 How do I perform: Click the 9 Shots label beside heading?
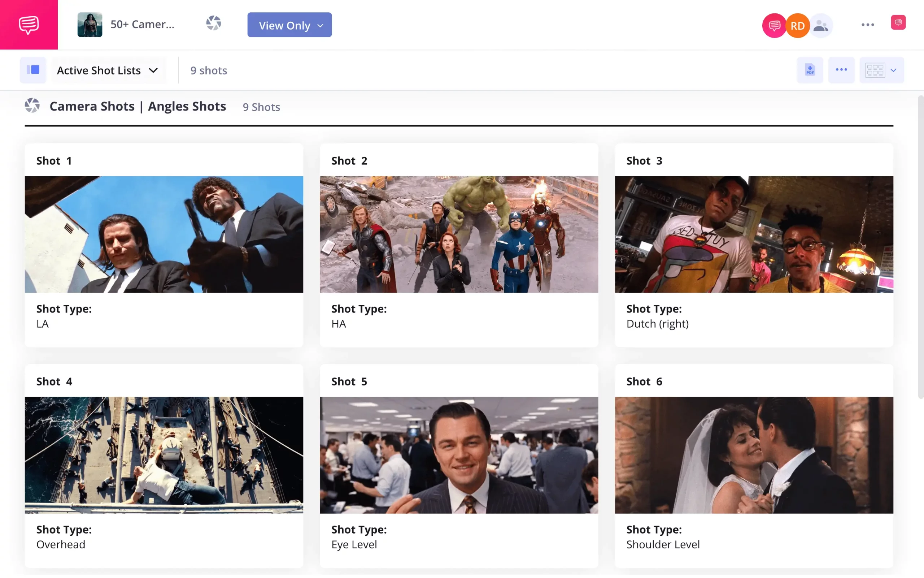tap(262, 107)
